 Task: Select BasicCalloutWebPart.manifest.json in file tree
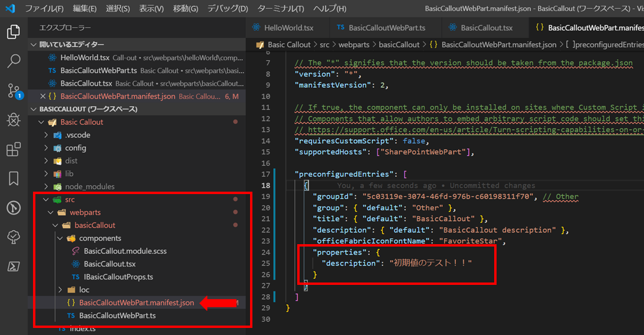(136, 303)
